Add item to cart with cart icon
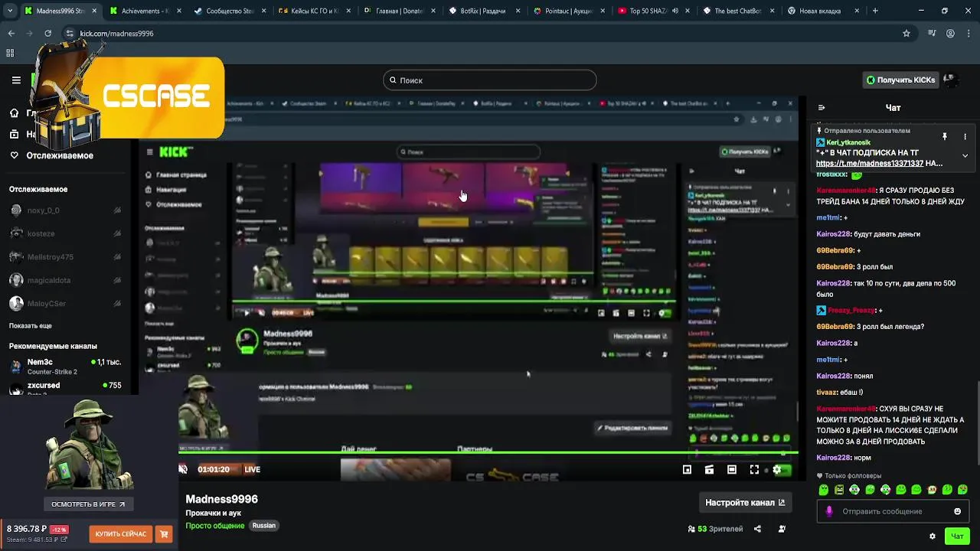This screenshot has height=551, width=980. coord(163,533)
